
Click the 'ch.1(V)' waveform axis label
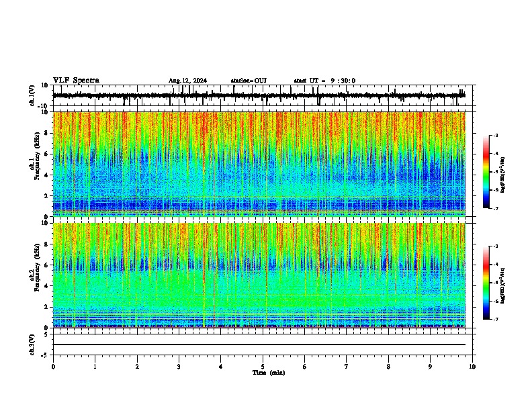tap(32, 95)
